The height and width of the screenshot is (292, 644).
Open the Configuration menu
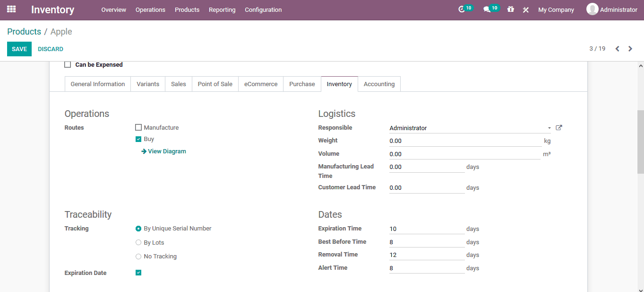tap(263, 9)
